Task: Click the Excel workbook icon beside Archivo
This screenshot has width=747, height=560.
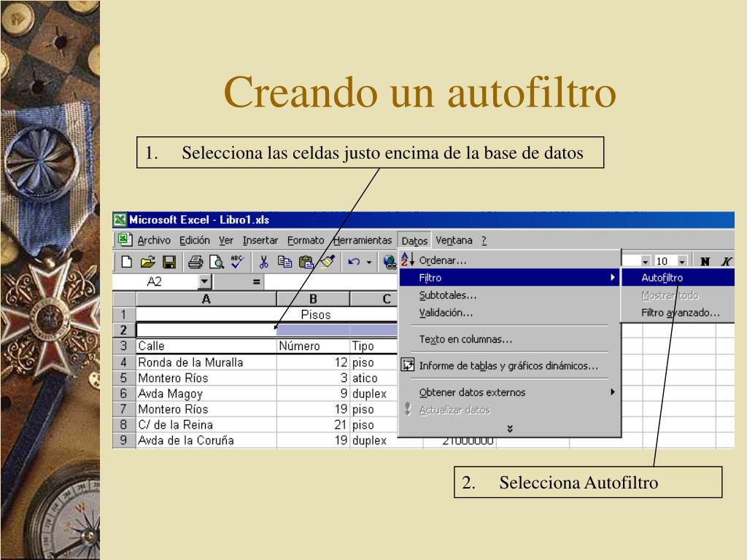Action: pyautogui.click(x=124, y=239)
